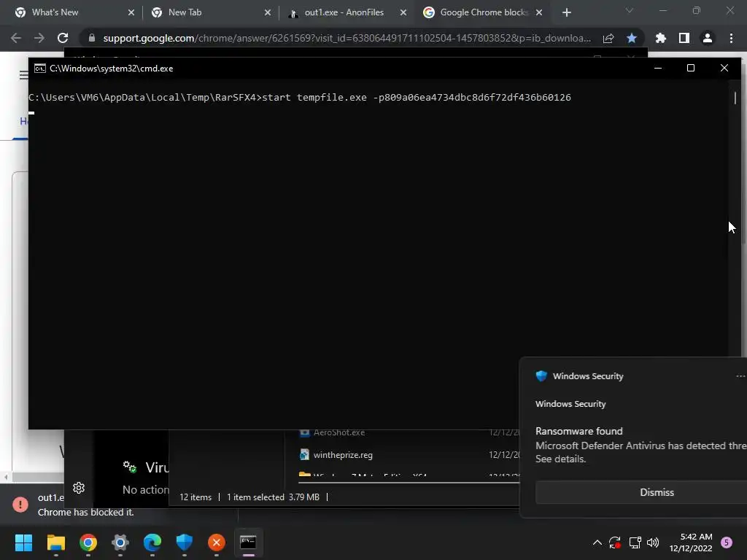The image size is (747, 560).
Task: Reload the Chrome page
Action: click(63, 38)
